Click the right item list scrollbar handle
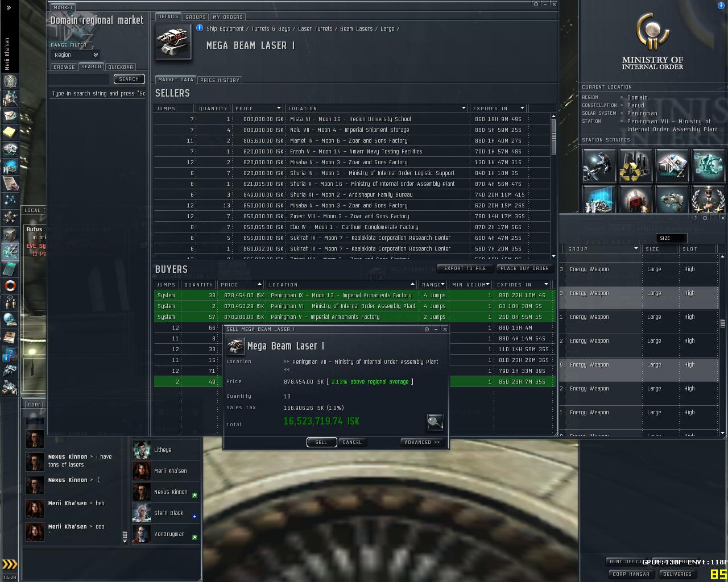Viewport: 728px width, 582px height. point(723,323)
